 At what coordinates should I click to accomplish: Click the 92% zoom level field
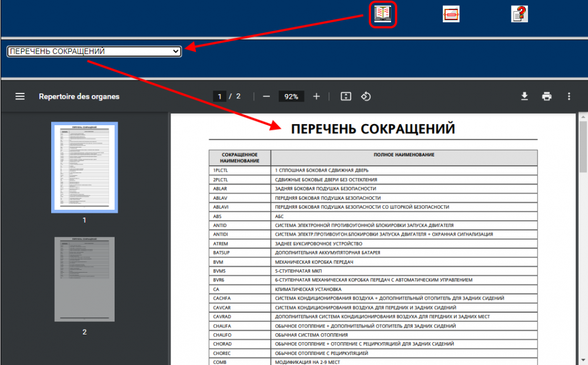coord(291,96)
